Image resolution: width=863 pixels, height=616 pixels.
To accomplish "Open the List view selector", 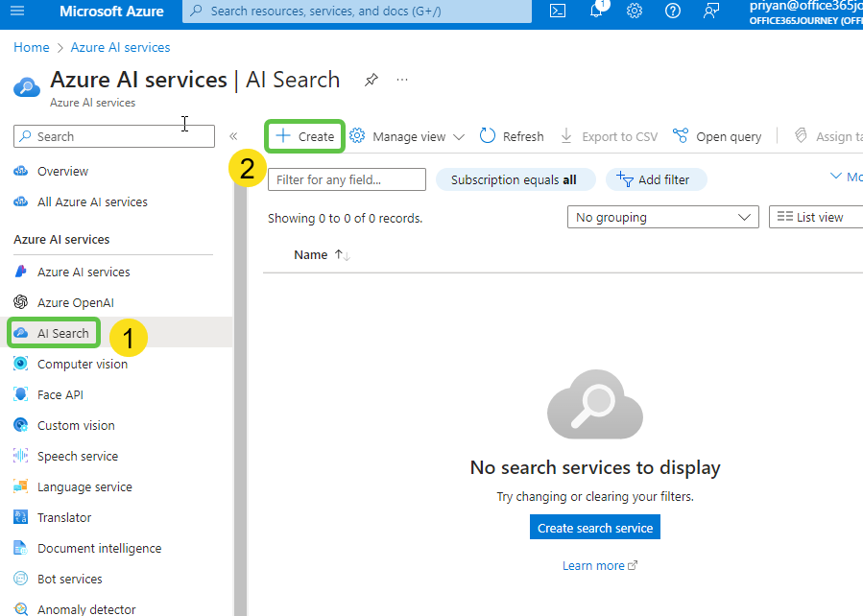I will click(814, 217).
